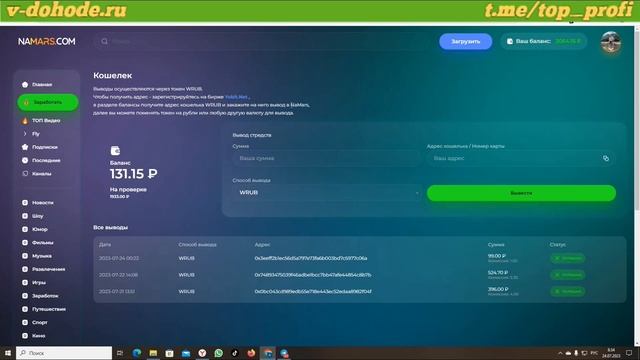This screenshot has width=640, height=360.
Task: Launch Microsoft Edge from taskbar
Action: click(137, 353)
